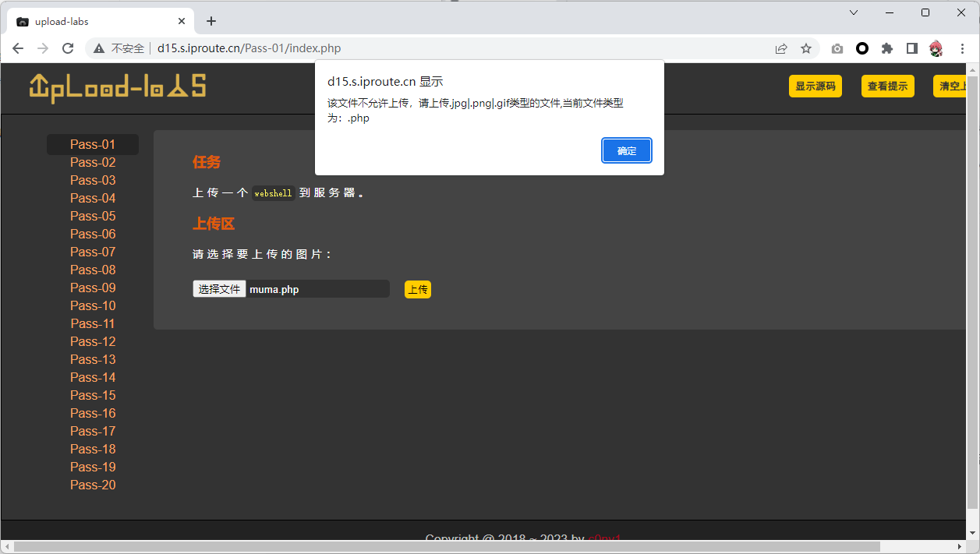980x554 pixels.
Task: Toggle the browser side panel icon
Action: click(x=912, y=48)
